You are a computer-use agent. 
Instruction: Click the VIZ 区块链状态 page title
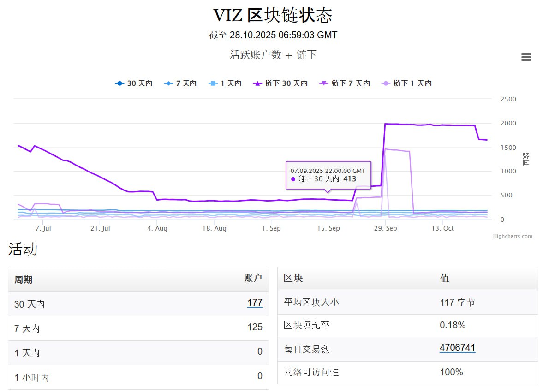pyautogui.click(x=272, y=16)
